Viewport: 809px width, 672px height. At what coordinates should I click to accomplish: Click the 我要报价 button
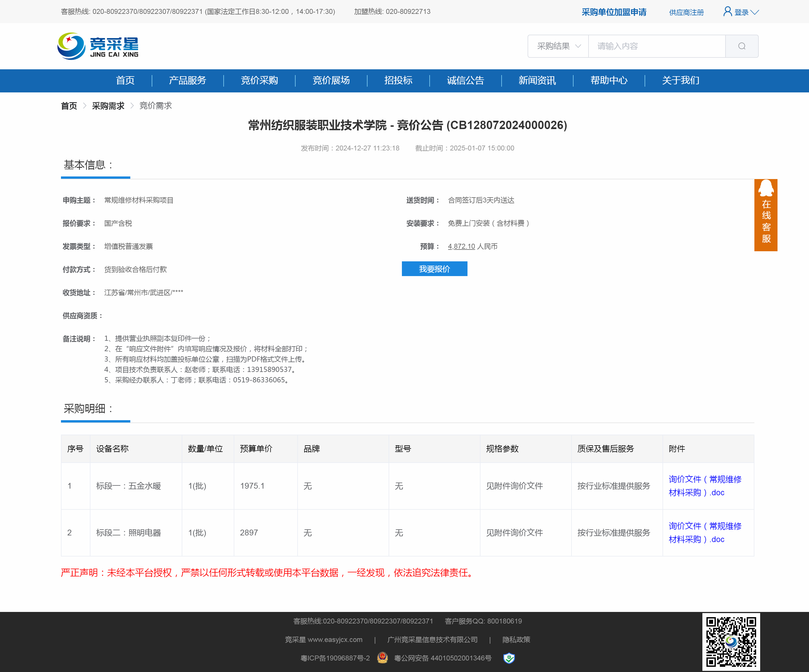tap(434, 269)
